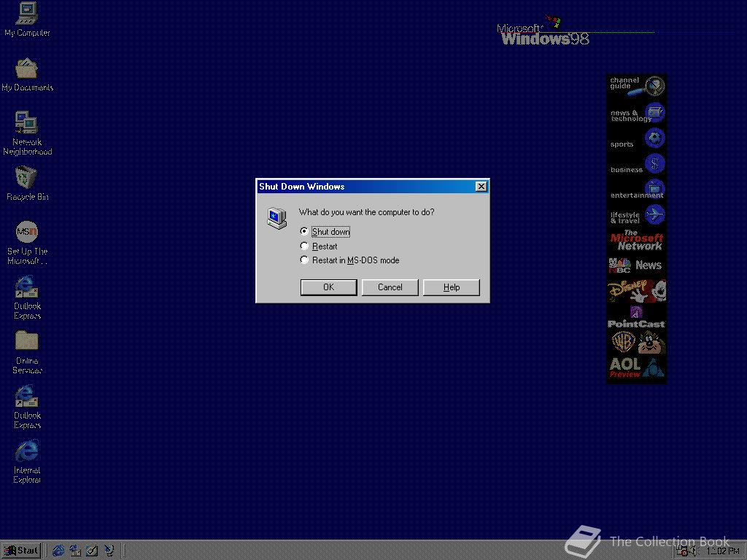
Task: Open the MSNBC News channel
Action: [x=637, y=265]
